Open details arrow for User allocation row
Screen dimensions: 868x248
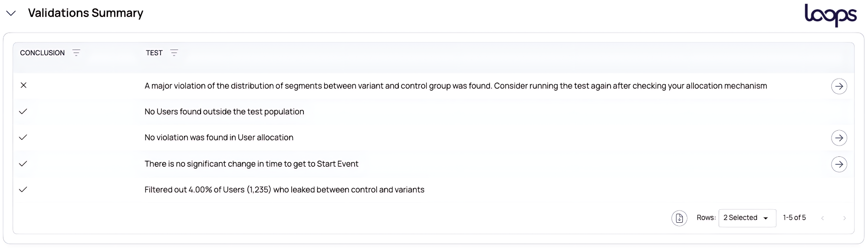[x=839, y=138]
